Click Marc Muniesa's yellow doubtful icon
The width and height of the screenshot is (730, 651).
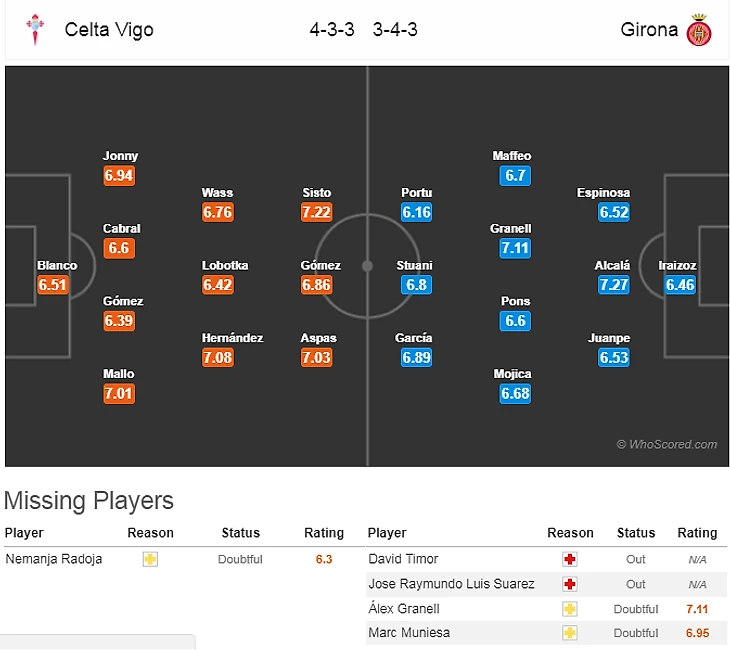pyautogui.click(x=570, y=633)
